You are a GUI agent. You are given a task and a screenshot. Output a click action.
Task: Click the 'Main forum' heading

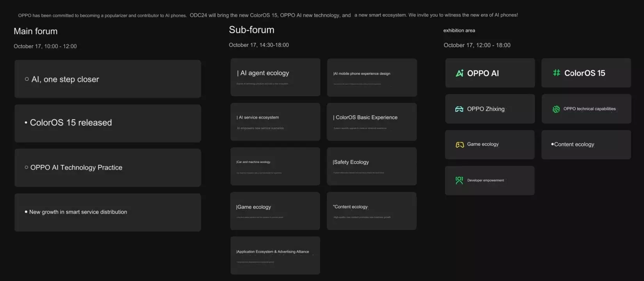pyautogui.click(x=36, y=31)
